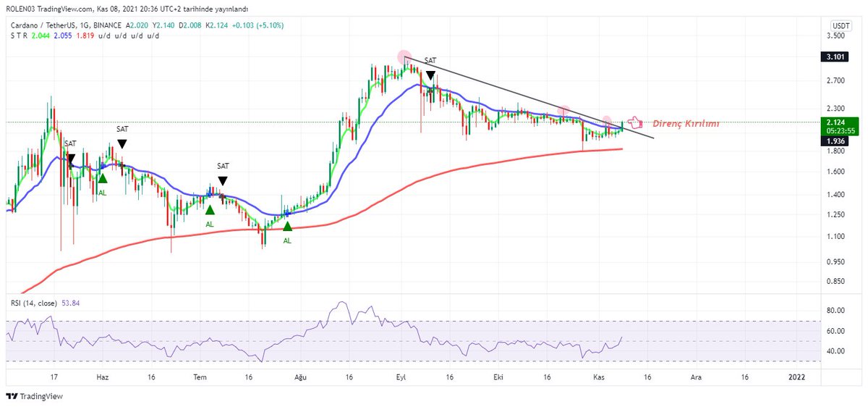
Task: Click '17' on the time axis
Action: pos(53,377)
